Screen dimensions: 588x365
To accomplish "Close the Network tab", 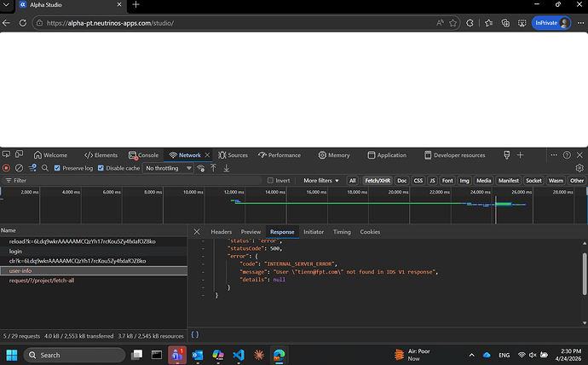I will point(207,155).
